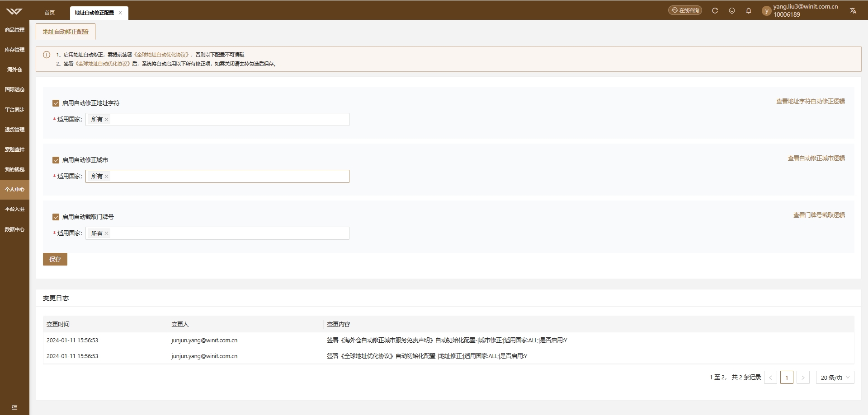The width and height of the screenshot is (868, 415).
Task: Click the Winit logo in the sidebar
Action: (x=14, y=11)
